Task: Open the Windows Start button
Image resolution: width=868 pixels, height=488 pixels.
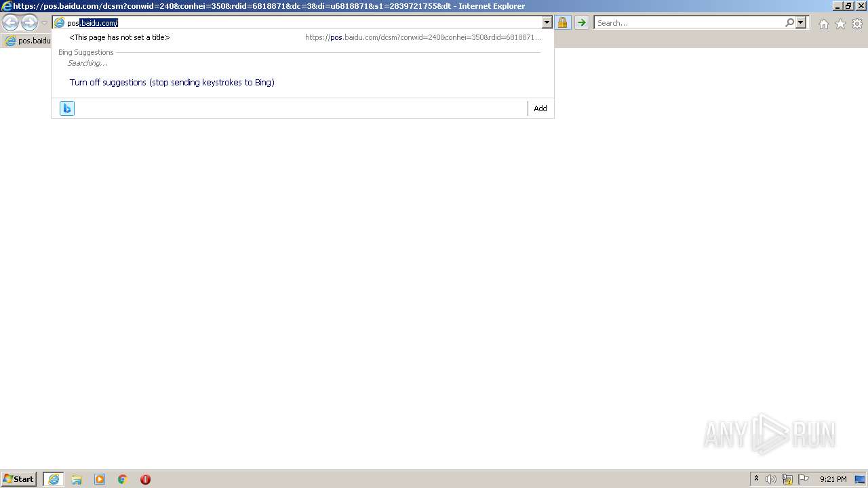Action: pos(19,479)
